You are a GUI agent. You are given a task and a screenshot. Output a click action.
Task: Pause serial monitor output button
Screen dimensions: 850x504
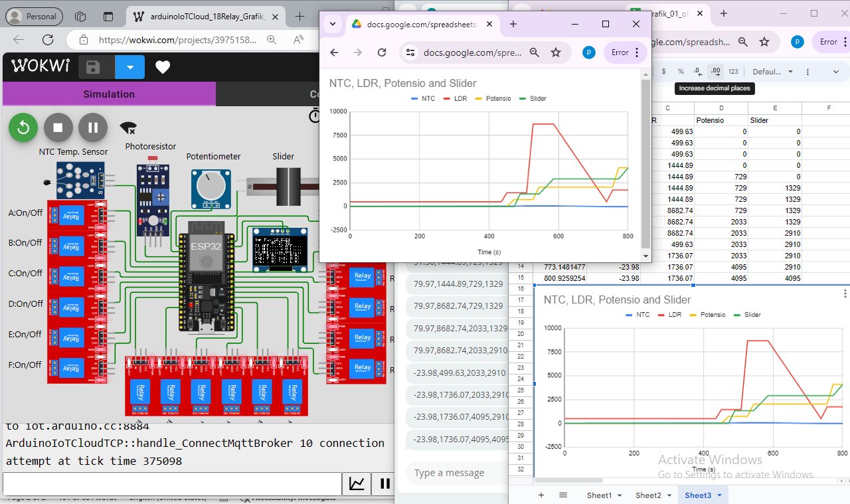click(384, 483)
